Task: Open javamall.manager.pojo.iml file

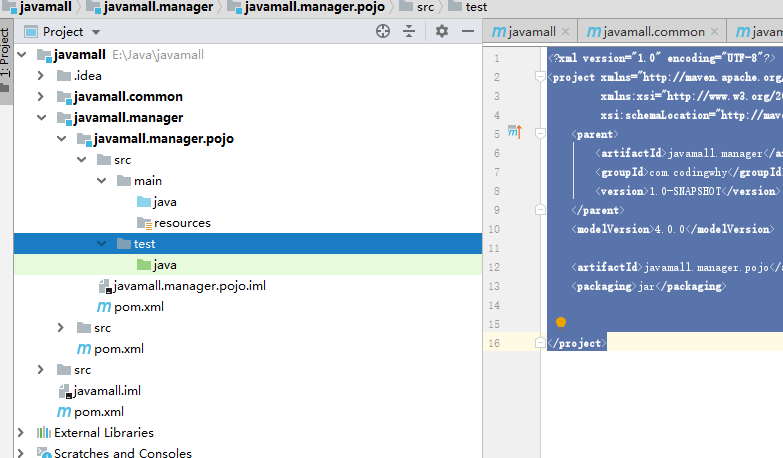Action: tap(182, 286)
